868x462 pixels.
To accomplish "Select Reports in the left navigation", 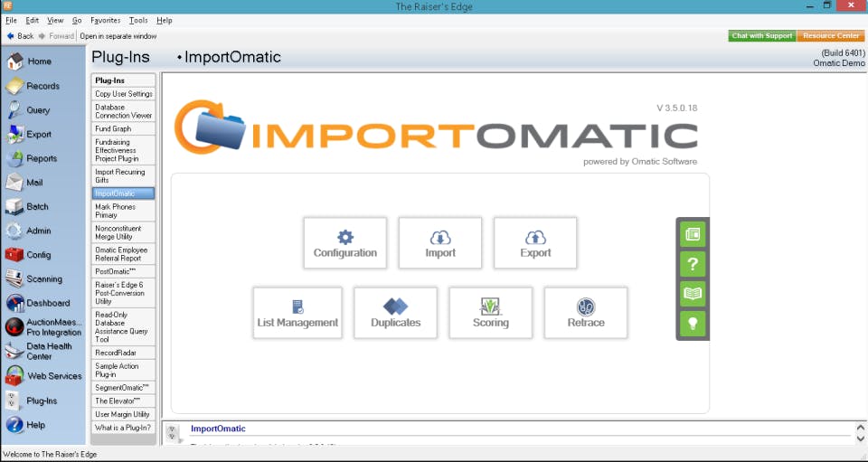I will pos(33,158).
